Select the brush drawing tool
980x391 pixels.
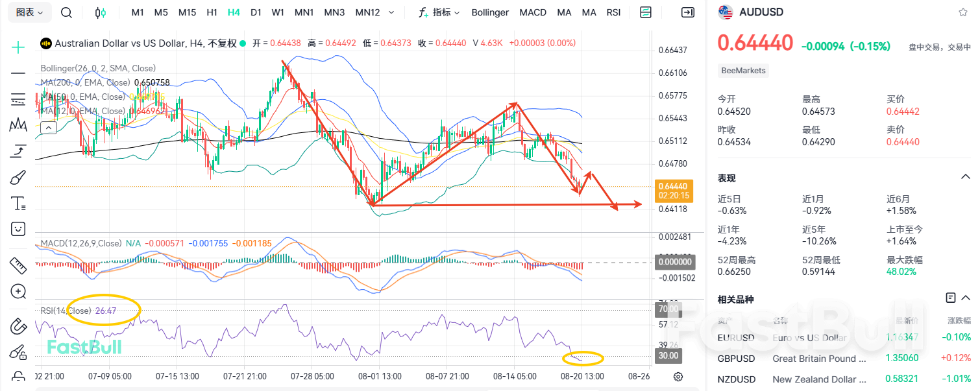pyautogui.click(x=18, y=176)
